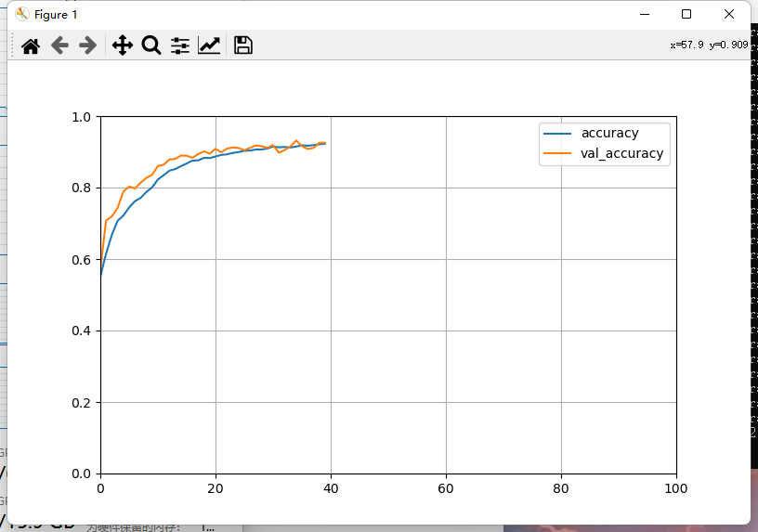The image size is (758, 532).
Task: Go forward to the next view
Action: pyautogui.click(x=87, y=45)
